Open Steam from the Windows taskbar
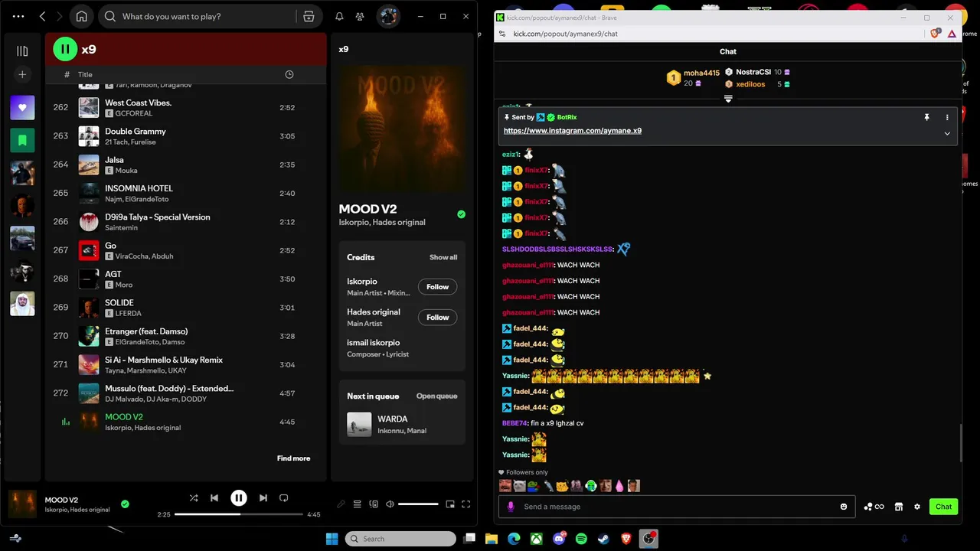Viewport: 980px width, 551px height. tap(604, 539)
